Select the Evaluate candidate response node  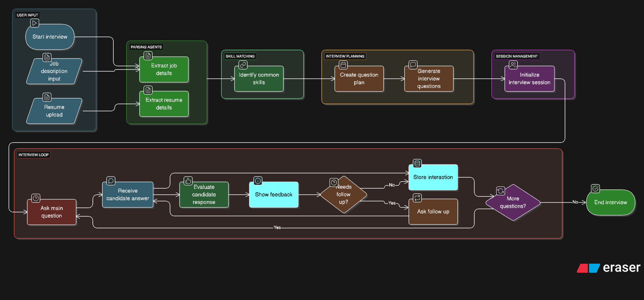click(x=204, y=195)
